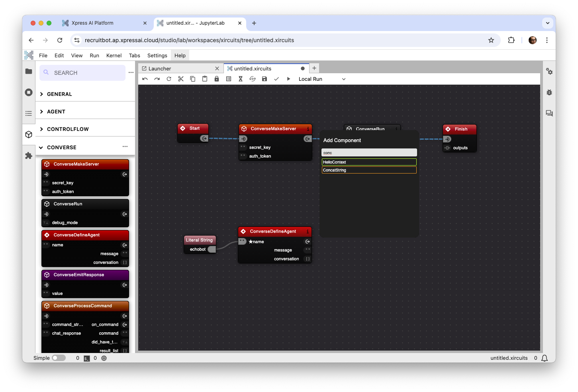Click the lock icon in the toolbar
Image resolution: width=578 pixels, height=392 pixels.
[x=217, y=79]
